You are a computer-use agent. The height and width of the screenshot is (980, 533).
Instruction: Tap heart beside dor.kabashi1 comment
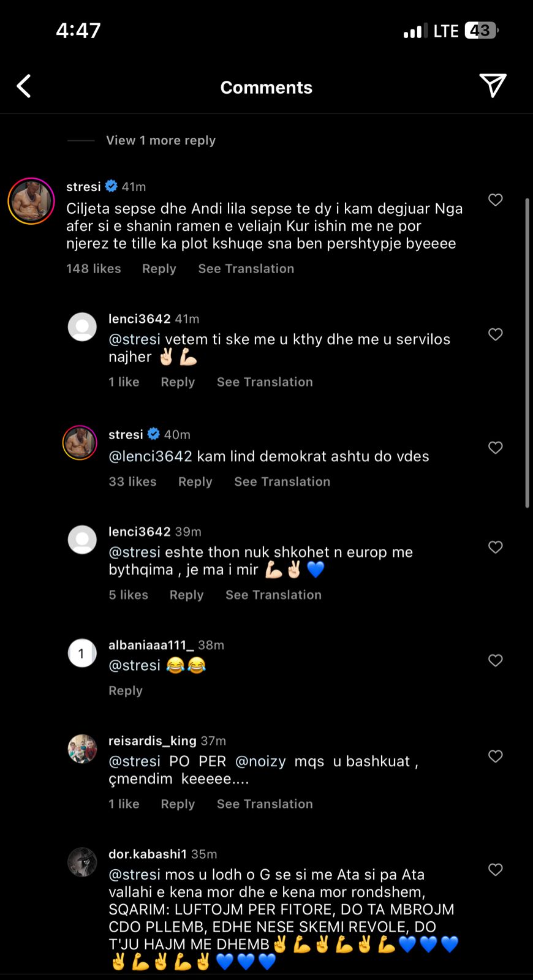point(495,870)
